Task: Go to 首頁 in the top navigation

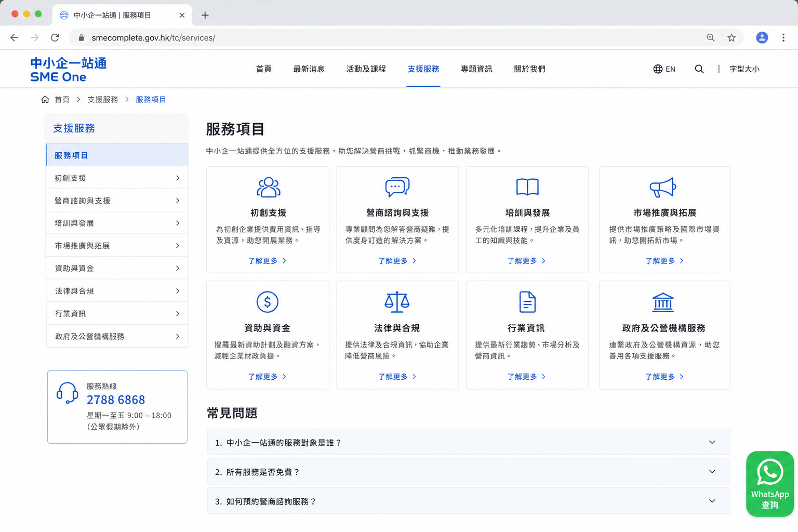Action: [264, 69]
